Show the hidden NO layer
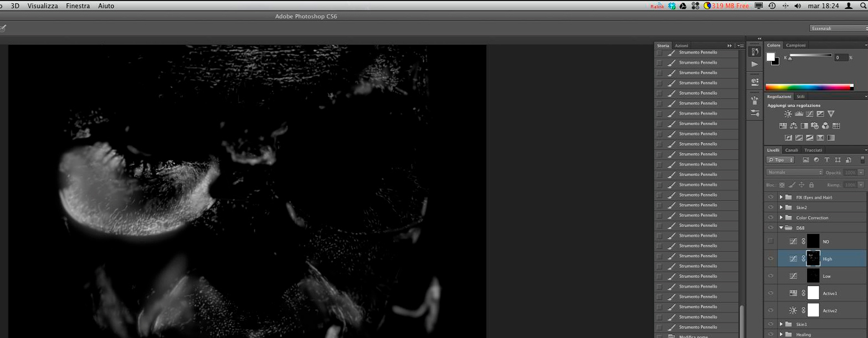Image resolution: width=868 pixels, height=338 pixels. (770, 241)
